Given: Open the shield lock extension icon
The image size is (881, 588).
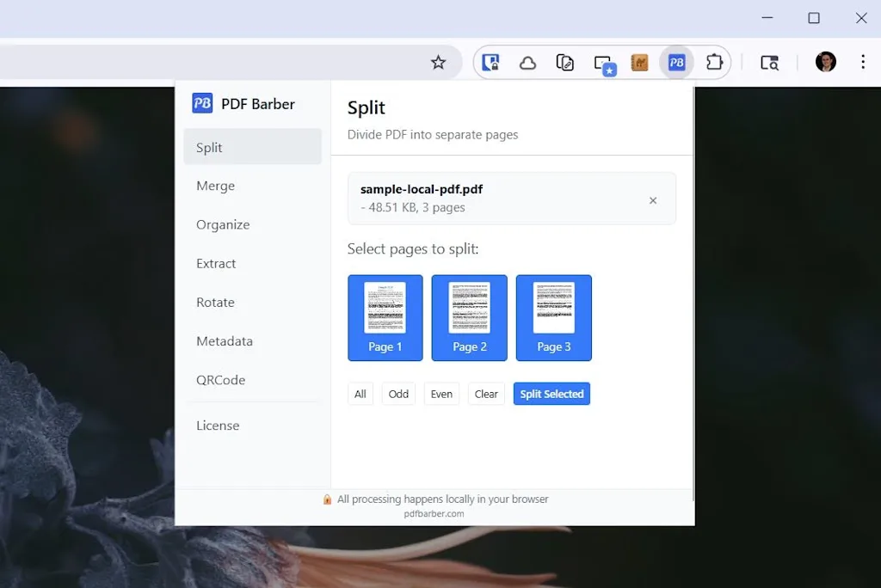Looking at the screenshot, I should 490,63.
